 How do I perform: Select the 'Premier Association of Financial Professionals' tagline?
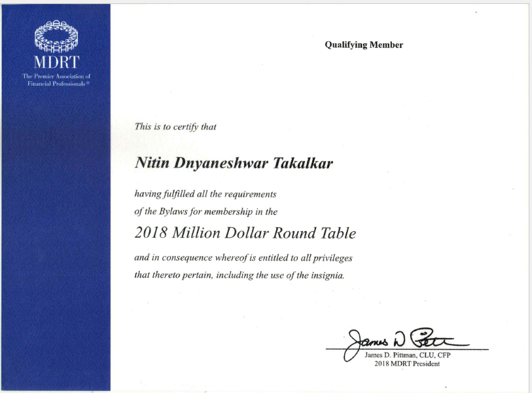coord(56,81)
